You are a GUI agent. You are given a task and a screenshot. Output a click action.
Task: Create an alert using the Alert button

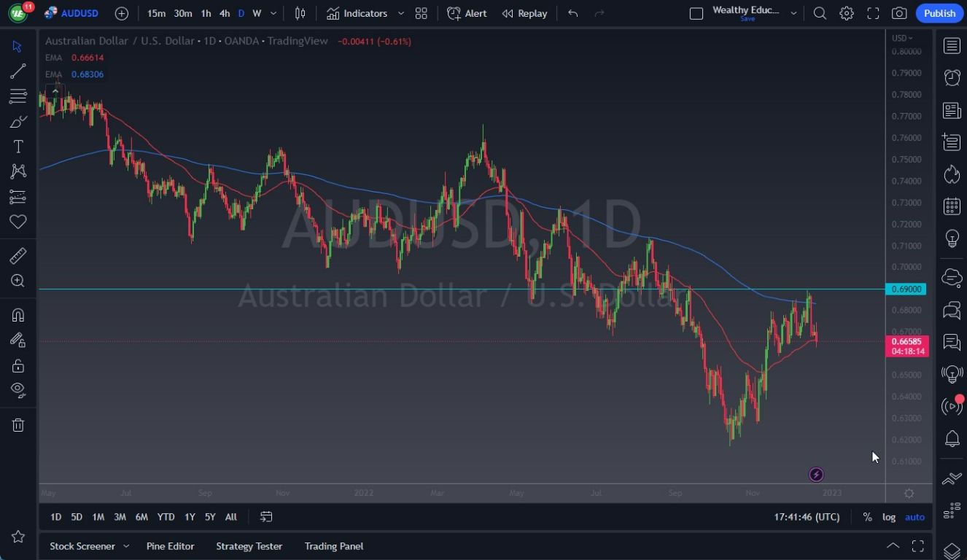point(467,13)
